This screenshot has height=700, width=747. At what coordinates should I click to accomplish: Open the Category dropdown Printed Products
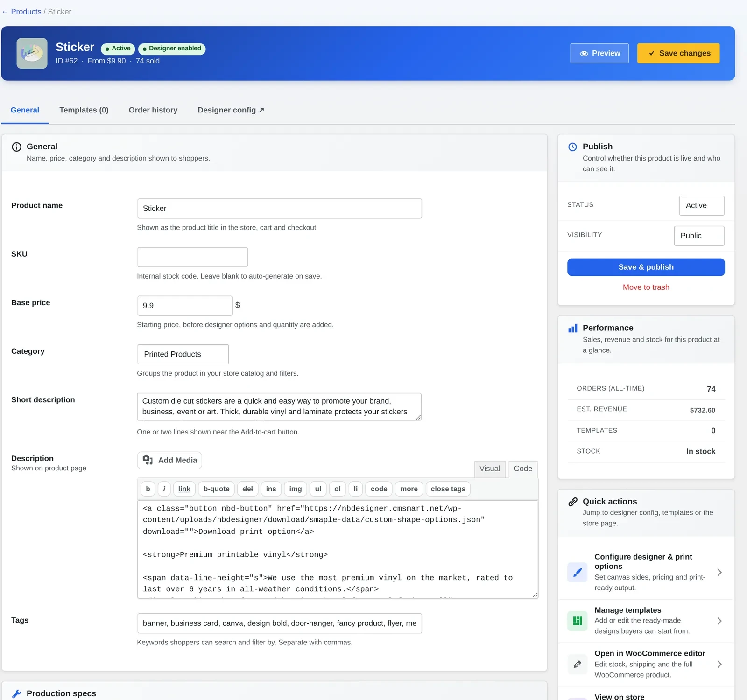tap(183, 355)
